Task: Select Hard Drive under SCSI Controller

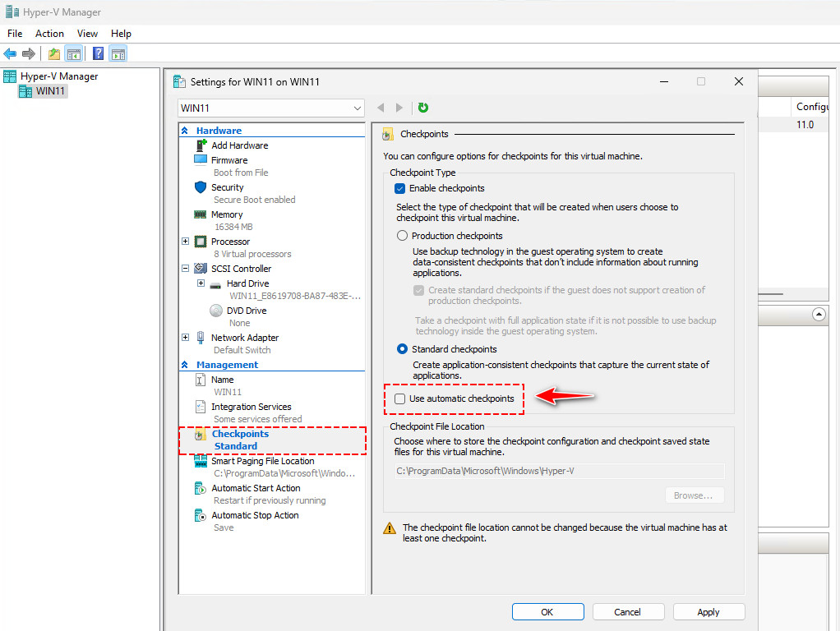Action: [x=247, y=283]
